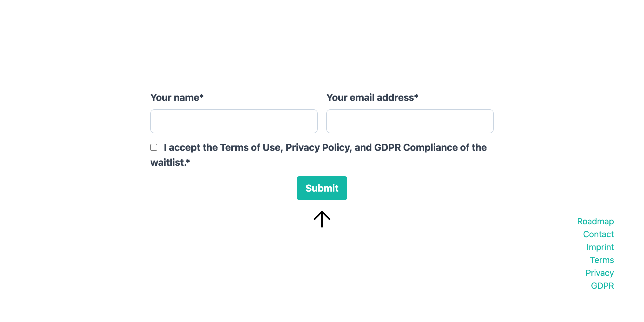Viewport: 644px width, 322px height.
Task: Click the "Your email address*" label
Action: coord(372,98)
